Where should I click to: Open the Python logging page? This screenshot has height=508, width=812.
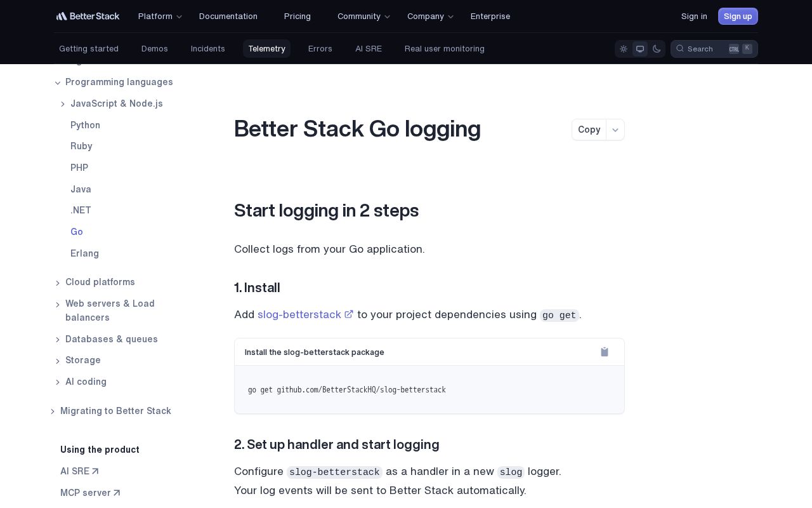[86, 125]
